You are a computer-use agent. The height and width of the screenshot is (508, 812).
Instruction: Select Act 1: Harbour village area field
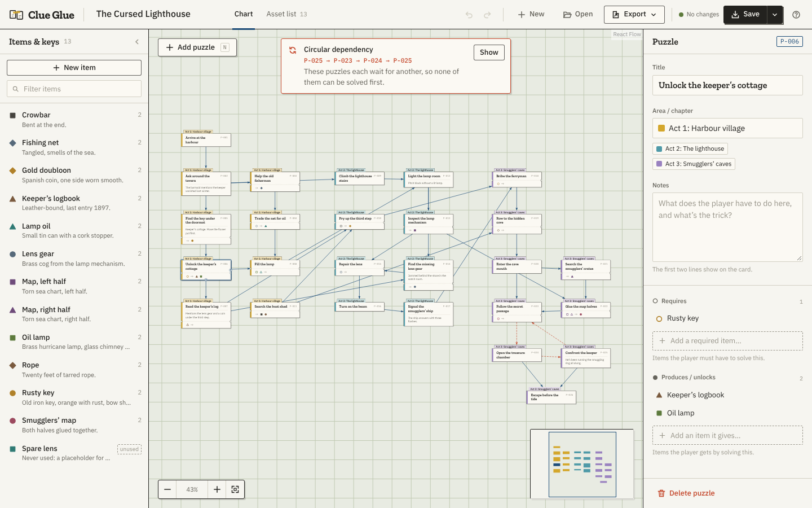727,128
